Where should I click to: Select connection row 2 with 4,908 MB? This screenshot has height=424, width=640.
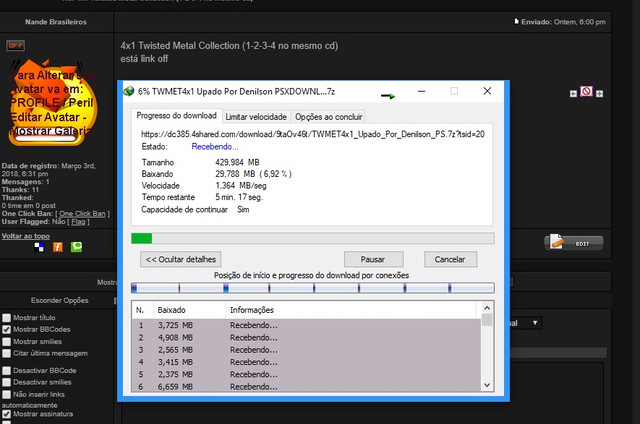(306, 337)
